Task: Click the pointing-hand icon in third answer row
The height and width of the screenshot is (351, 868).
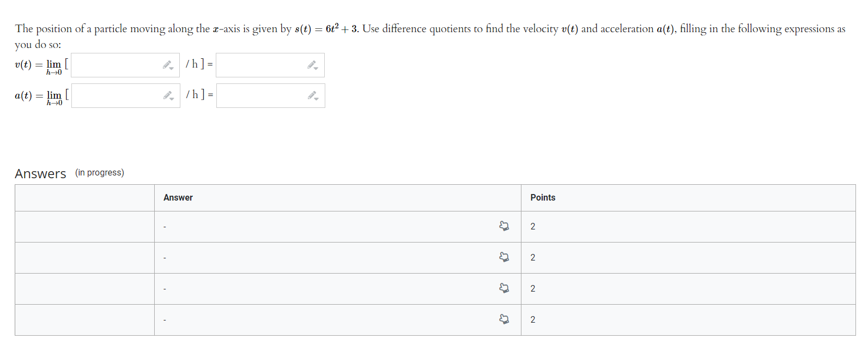Action: pos(504,288)
